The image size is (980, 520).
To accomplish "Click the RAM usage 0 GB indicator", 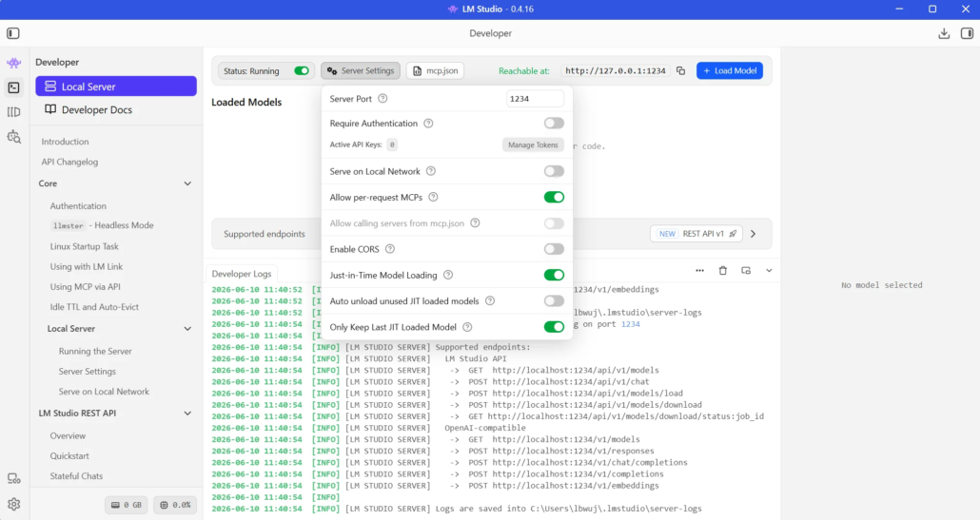I will [x=127, y=505].
